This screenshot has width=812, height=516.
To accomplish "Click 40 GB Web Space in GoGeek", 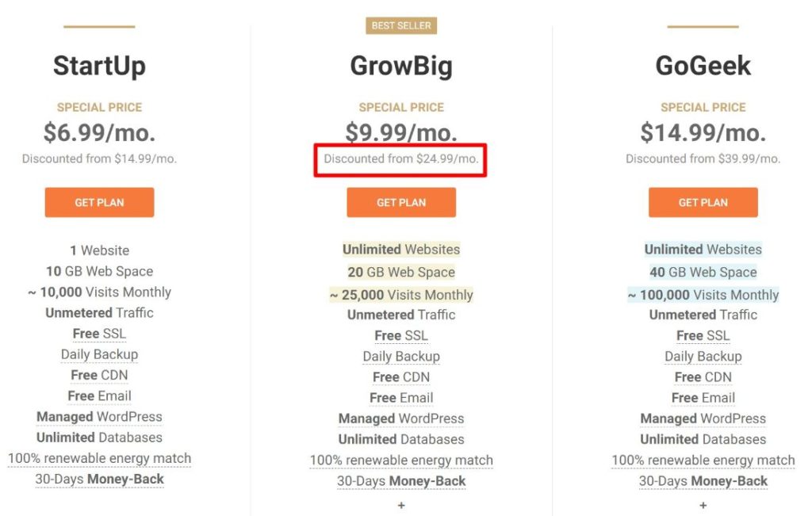I will [x=703, y=272].
